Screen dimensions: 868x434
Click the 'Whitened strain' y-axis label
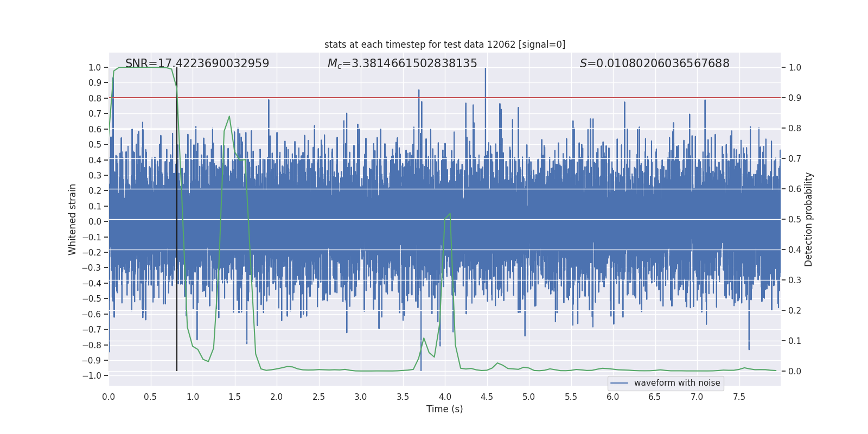click(73, 219)
